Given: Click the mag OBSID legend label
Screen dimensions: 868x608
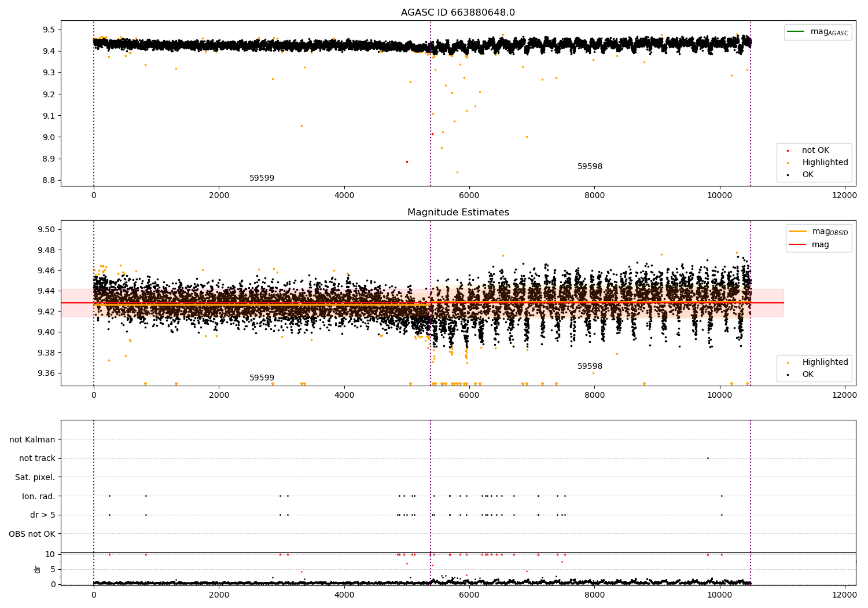Looking at the screenshot, I should click(830, 232).
